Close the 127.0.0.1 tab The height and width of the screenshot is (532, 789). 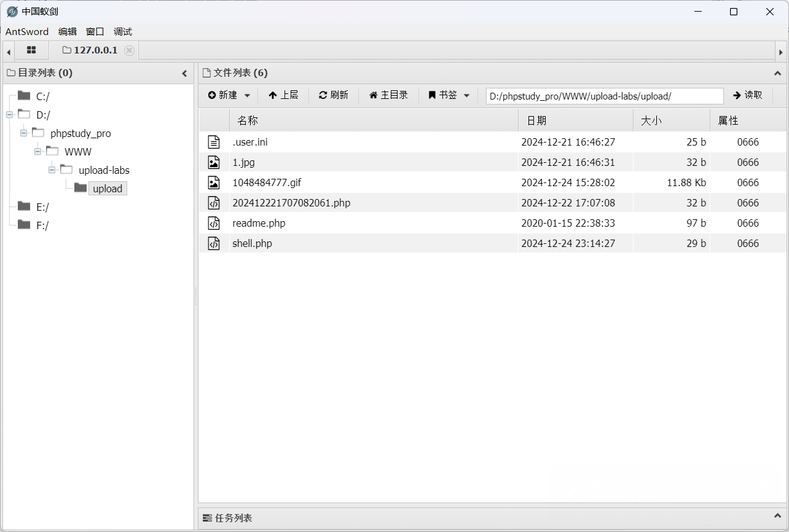129,50
